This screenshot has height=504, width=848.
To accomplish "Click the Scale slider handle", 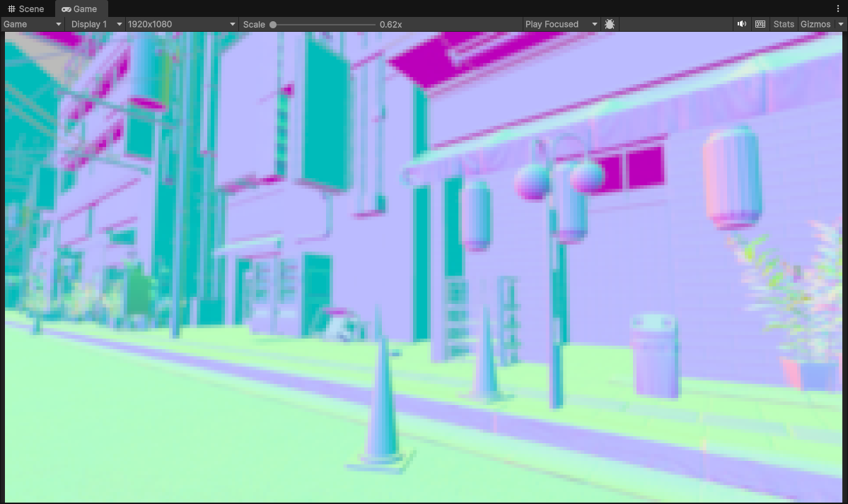I will tap(273, 25).
